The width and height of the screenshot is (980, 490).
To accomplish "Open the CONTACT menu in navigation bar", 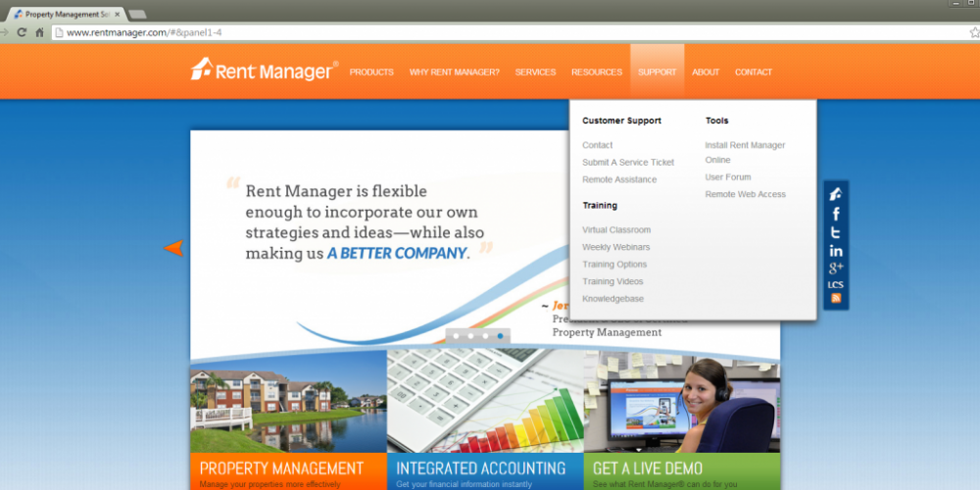I will pyautogui.click(x=753, y=72).
